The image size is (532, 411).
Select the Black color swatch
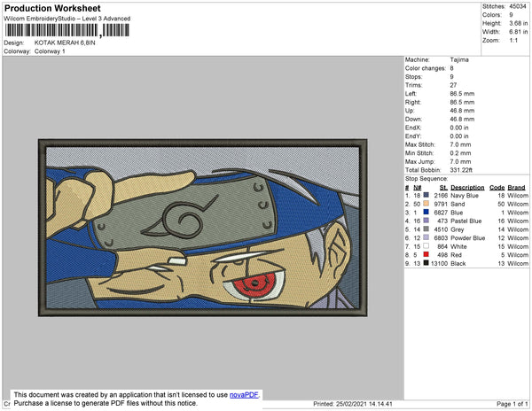click(426, 263)
